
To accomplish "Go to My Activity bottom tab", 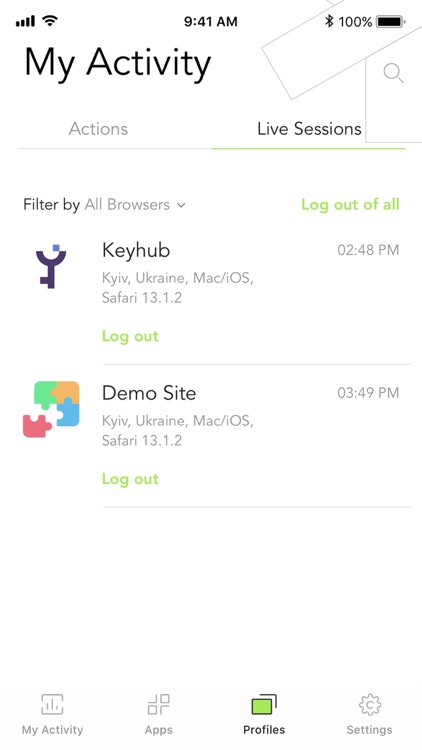I will [52, 715].
